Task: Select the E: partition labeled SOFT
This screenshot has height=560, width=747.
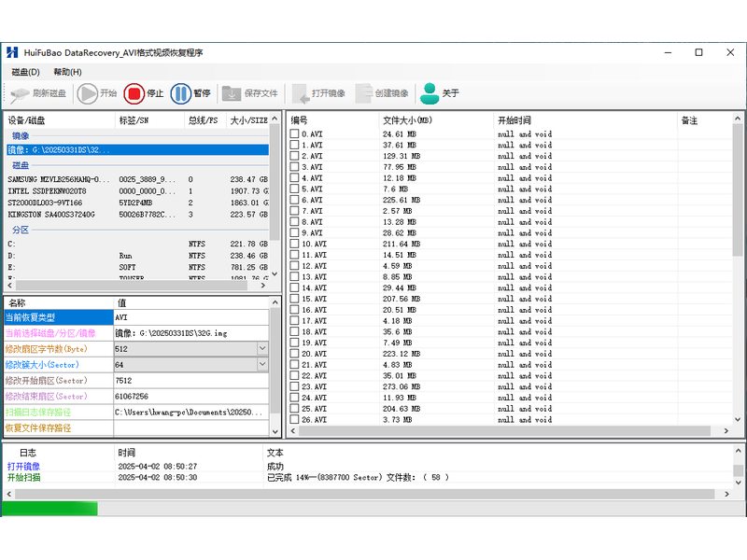Action: 137,267
